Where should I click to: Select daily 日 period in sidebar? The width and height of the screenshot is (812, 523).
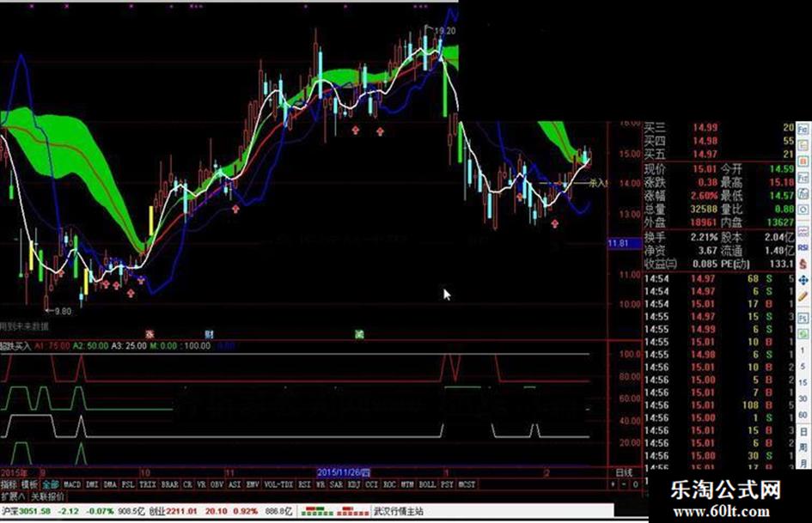pos(803,431)
